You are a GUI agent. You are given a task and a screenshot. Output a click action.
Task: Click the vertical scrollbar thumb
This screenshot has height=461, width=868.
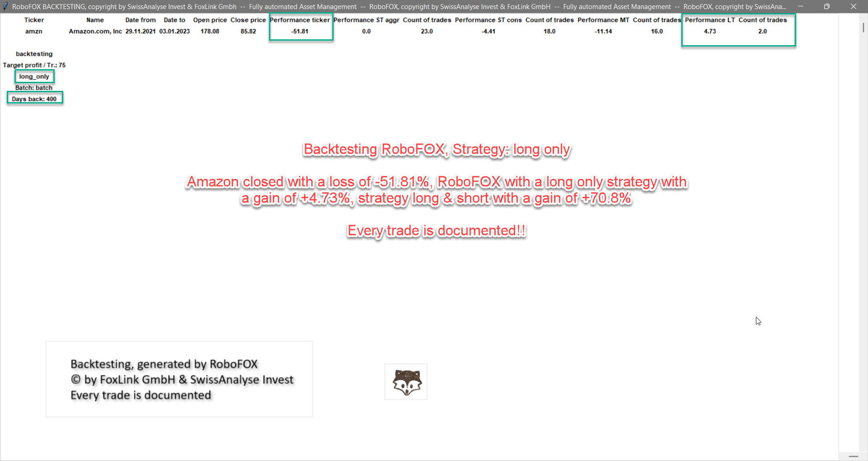(x=863, y=27)
